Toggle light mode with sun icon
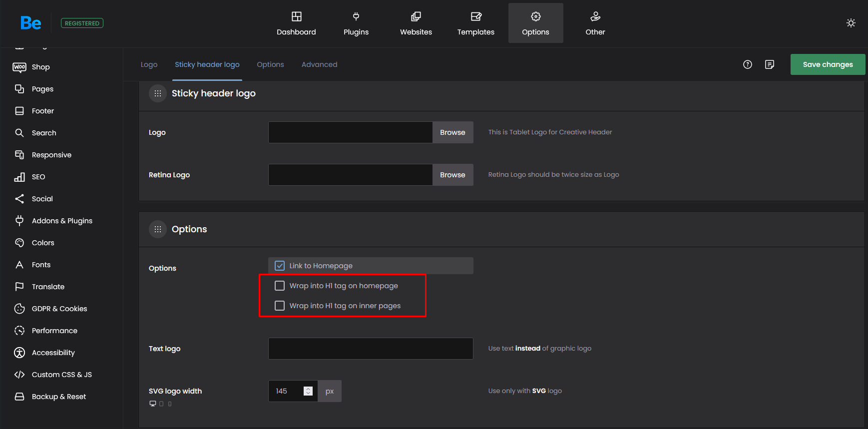The height and width of the screenshot is (429, 868). click(851, 23)
